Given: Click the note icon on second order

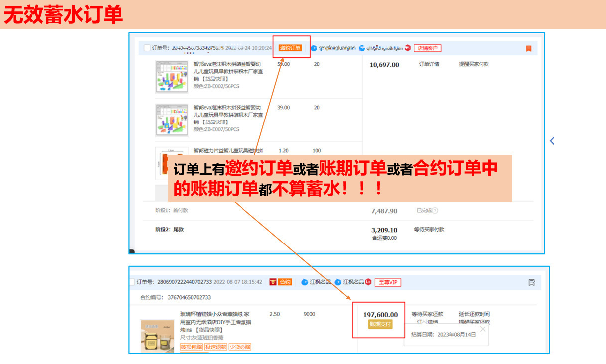Looking at the screenshot, I should pos(531,282).
